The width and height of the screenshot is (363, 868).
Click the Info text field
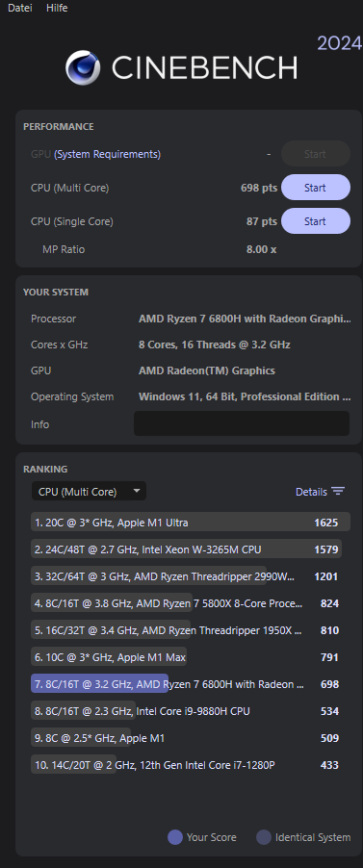click(242, 423)
